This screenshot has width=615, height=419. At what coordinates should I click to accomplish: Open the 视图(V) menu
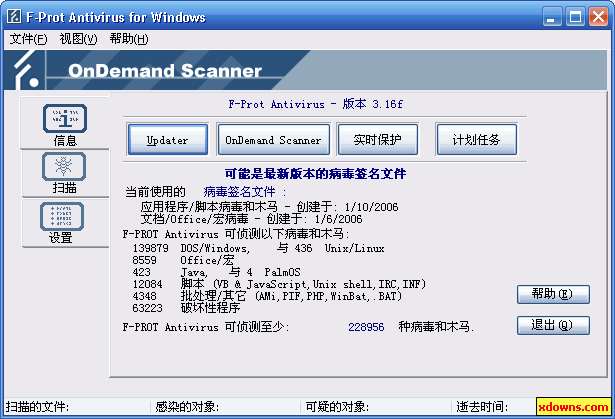(x=78, y=39)
